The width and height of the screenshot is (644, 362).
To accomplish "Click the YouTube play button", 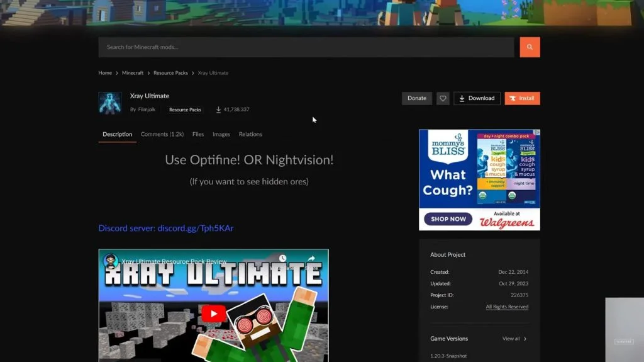I will click(213, 314).
